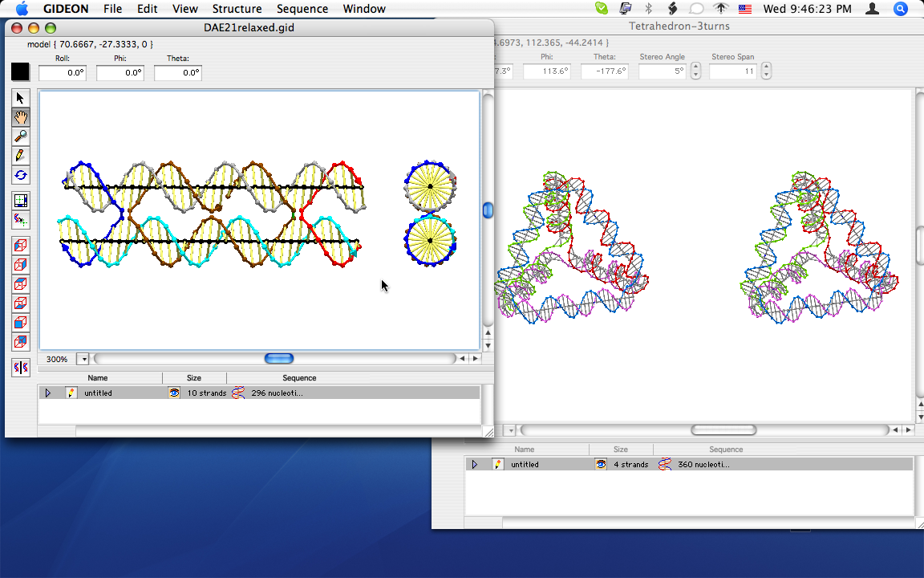Click the Roll angle input field

(63, 73)
